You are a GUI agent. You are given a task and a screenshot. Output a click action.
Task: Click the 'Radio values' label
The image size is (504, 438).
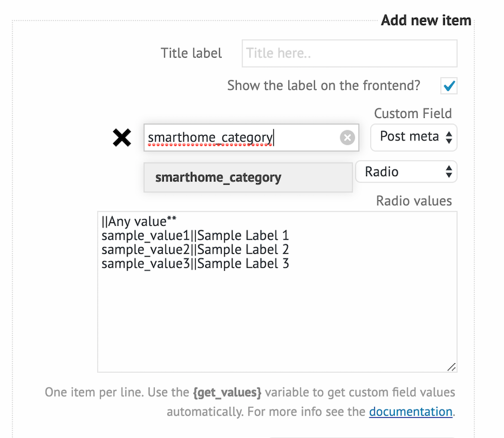click(x=414, y=201)
